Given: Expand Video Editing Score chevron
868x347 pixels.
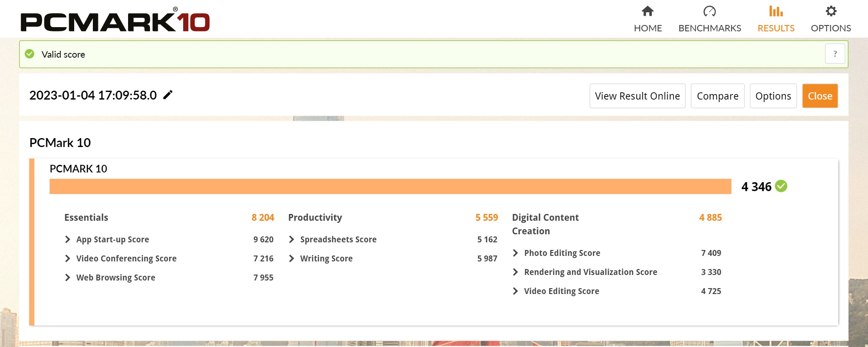Looking at the screenshot, I should [515, 291].
